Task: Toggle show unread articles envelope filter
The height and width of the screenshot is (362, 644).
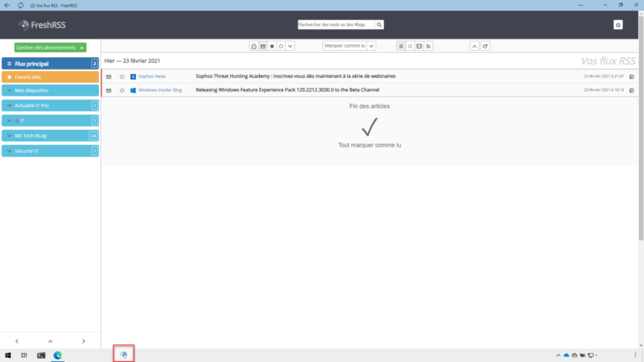Action: coord(262,46)
